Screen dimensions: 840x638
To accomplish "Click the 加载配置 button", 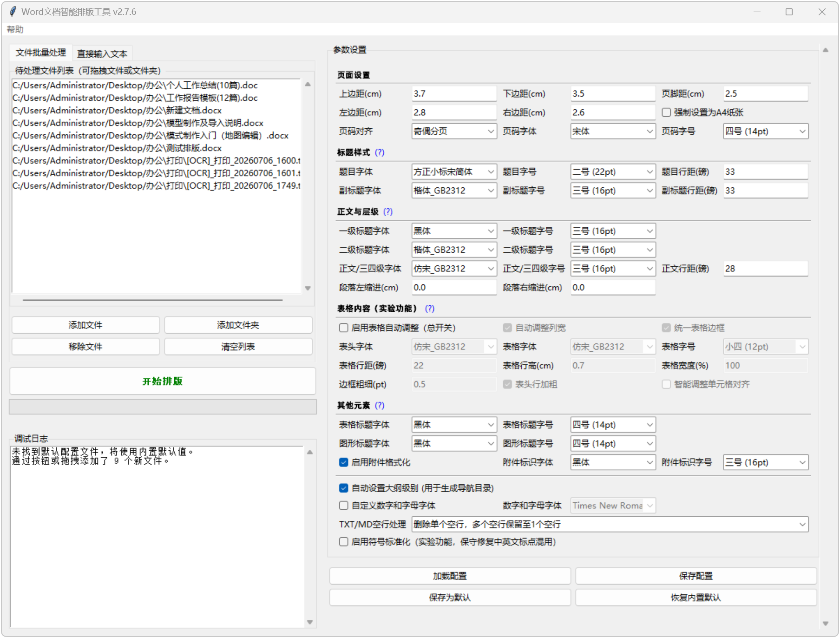I will click(450, 576).
